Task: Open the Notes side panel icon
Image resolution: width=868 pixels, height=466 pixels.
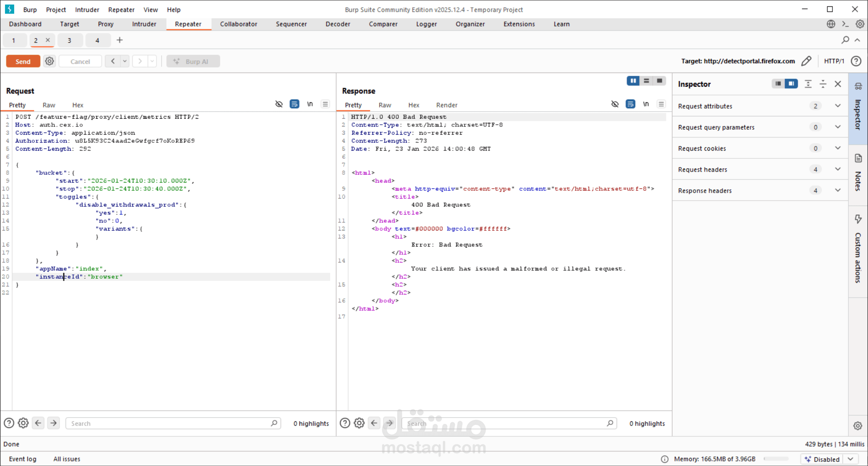Action: pos(858,158)
